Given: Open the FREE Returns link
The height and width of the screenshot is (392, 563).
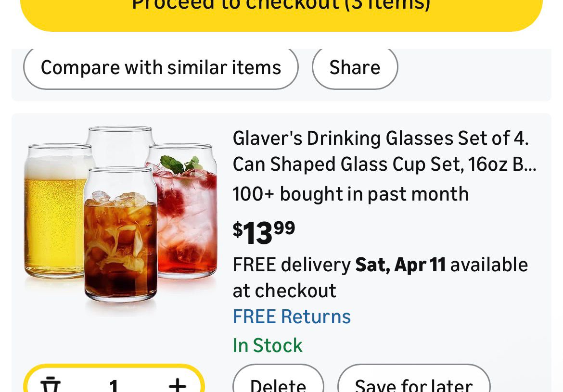Looking at the screenshot, I should pyautogui.click(x=292, y=317).
